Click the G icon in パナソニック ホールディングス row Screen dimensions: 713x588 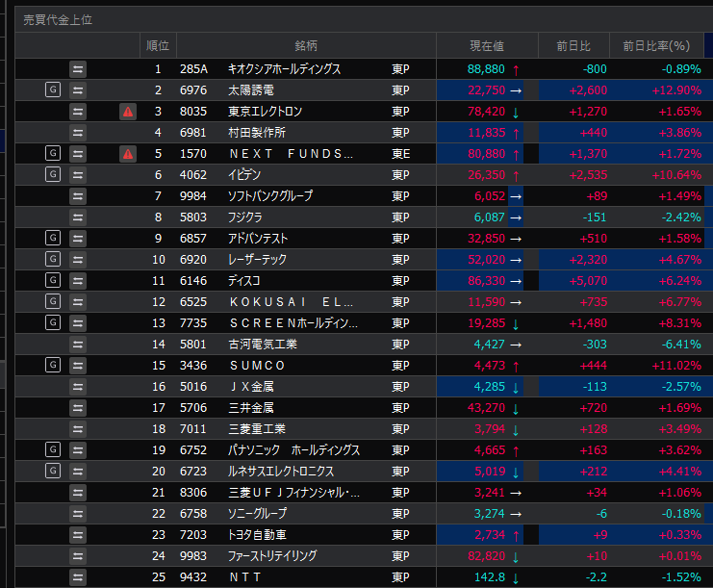click(x=53, y=449)
